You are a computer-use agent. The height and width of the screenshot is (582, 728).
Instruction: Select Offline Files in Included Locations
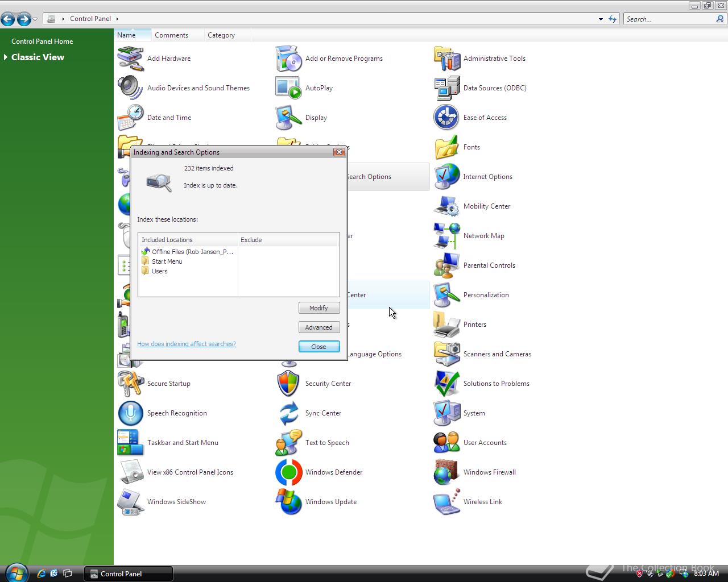coord(188,252)
